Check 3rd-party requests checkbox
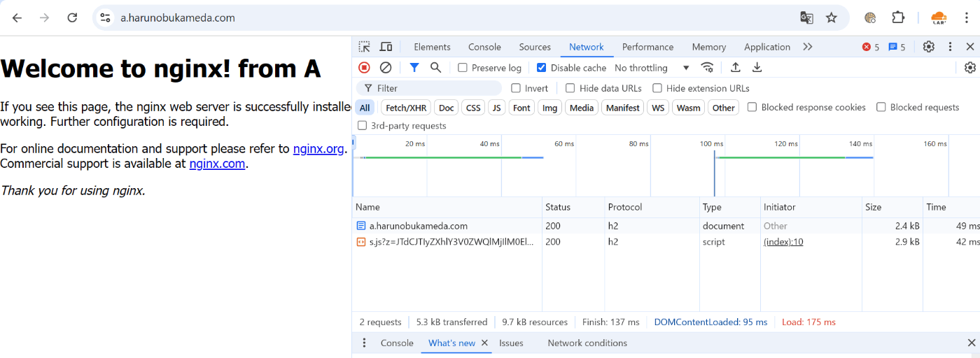This screenshot has width=980, height=358. (x=362, y=126)
